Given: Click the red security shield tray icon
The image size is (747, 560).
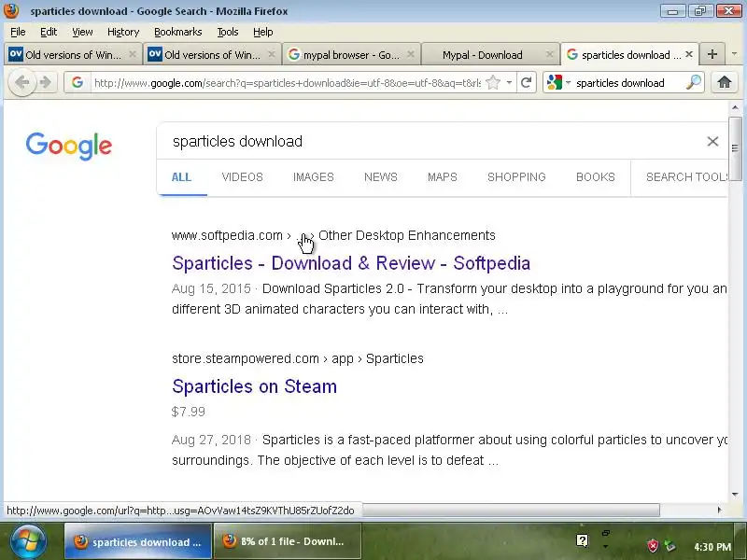Looking at the screenshot, I should pos(653,546).
